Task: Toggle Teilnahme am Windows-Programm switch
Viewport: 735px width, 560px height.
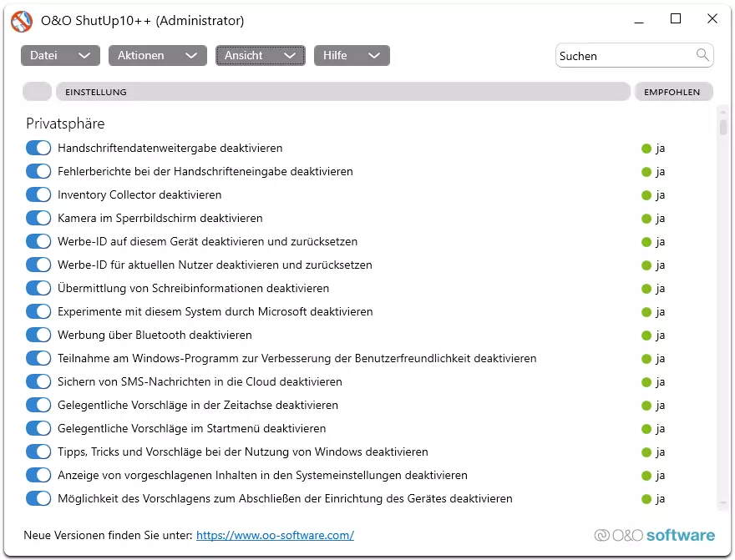Action: (38, 359)
